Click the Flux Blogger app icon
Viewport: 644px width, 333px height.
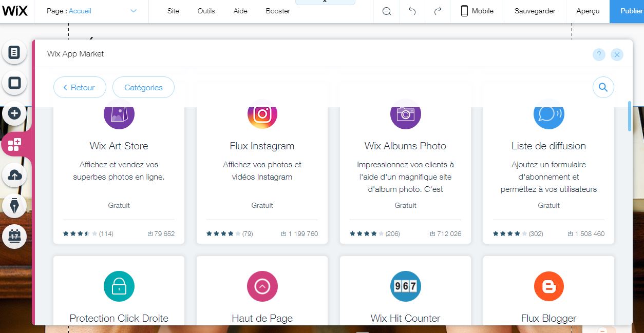point(549,286)
